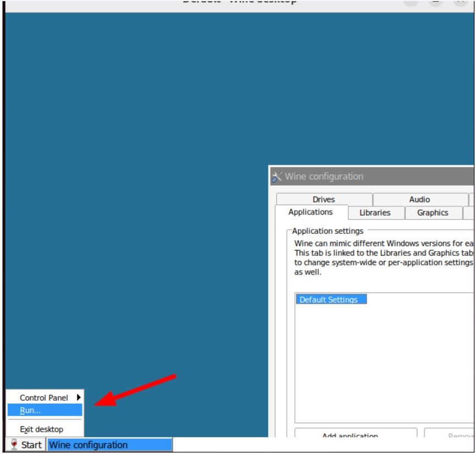Click the tools icon in Wine configuration title
Image resolution: width=476 pixels, height=454 pixels.
277,177
